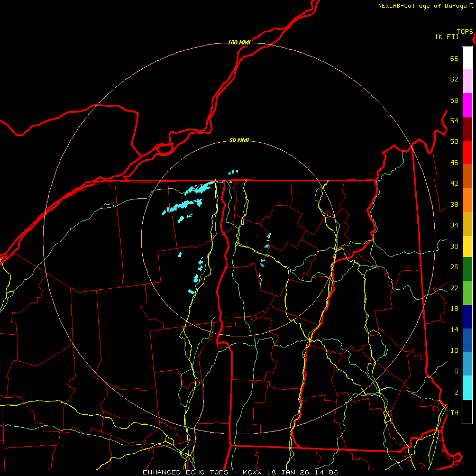The height and width of the screenshot is (476, 476).
Task: Select the magenta swatch in the color scale
Action: 467,105
